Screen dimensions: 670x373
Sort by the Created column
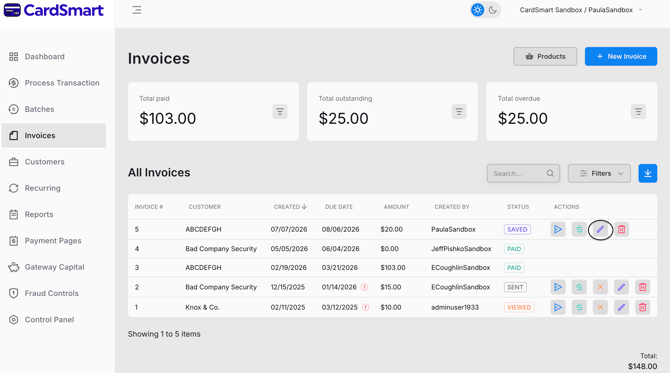[291, 207]
